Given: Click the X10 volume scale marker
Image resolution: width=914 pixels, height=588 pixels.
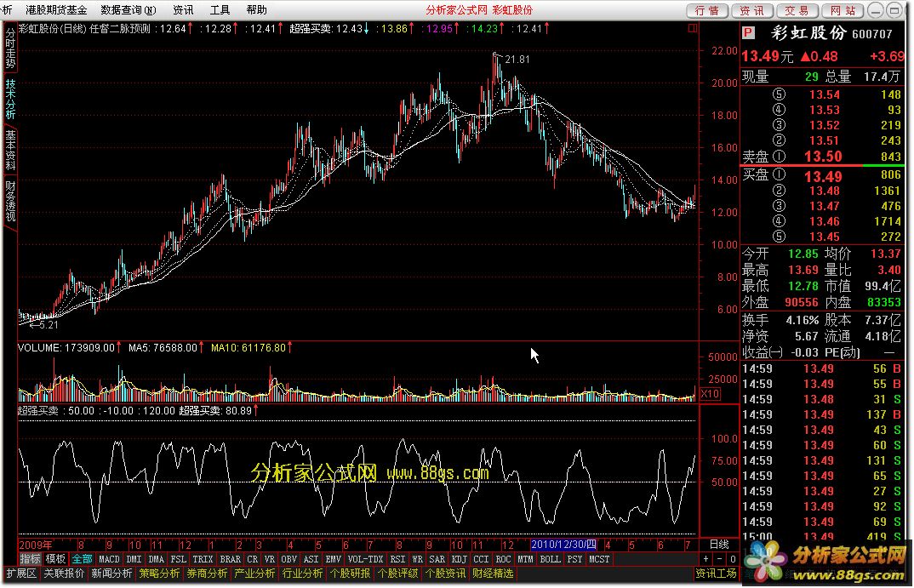Looking at the screenshot, I should (710, 393).
